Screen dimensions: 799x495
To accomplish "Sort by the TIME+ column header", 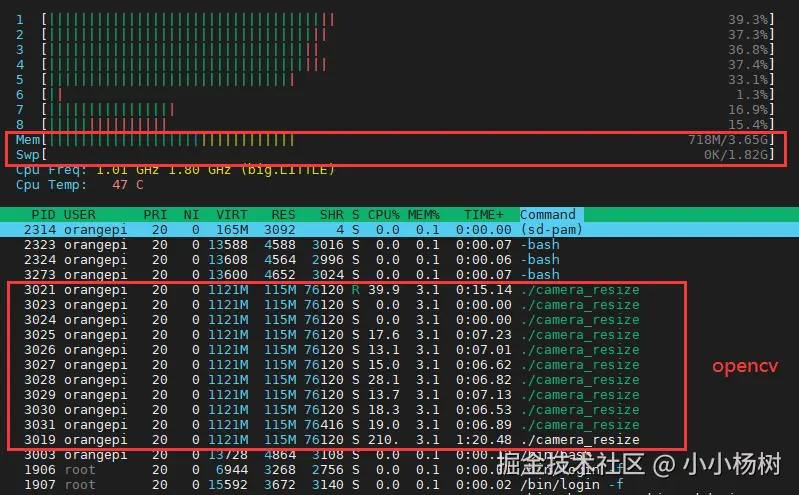I will tap(483, 215).
